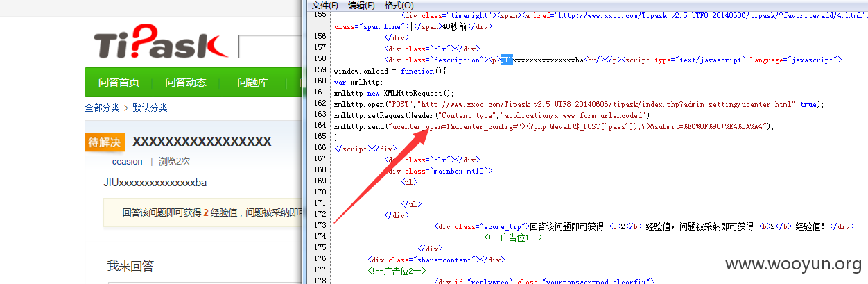Open the 格式(O) menu in source viewer
868x284 pixels.
click(399, 6)
